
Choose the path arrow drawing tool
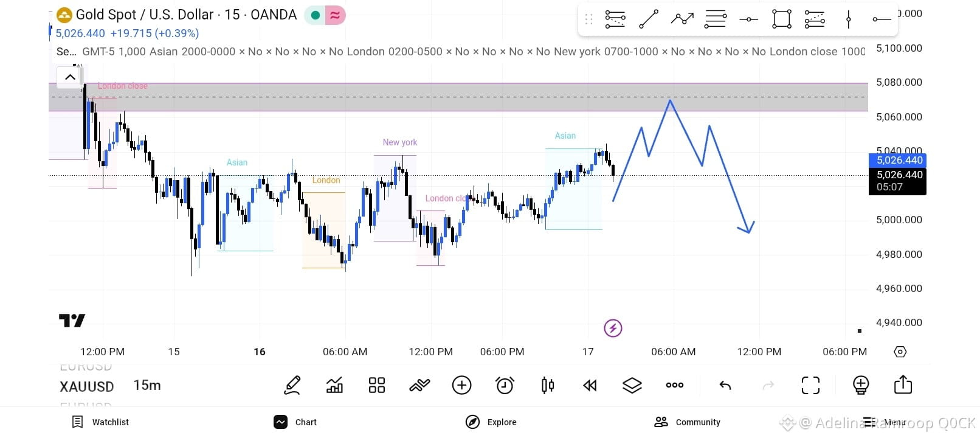(682, 19)
